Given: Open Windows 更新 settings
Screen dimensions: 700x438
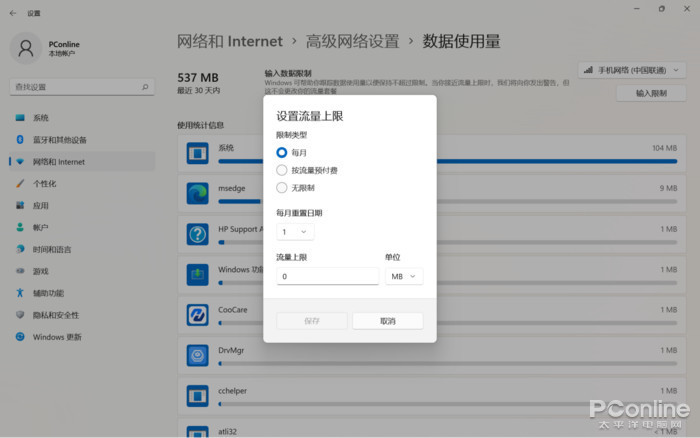Looking at the screenshot, I should 82,337.
